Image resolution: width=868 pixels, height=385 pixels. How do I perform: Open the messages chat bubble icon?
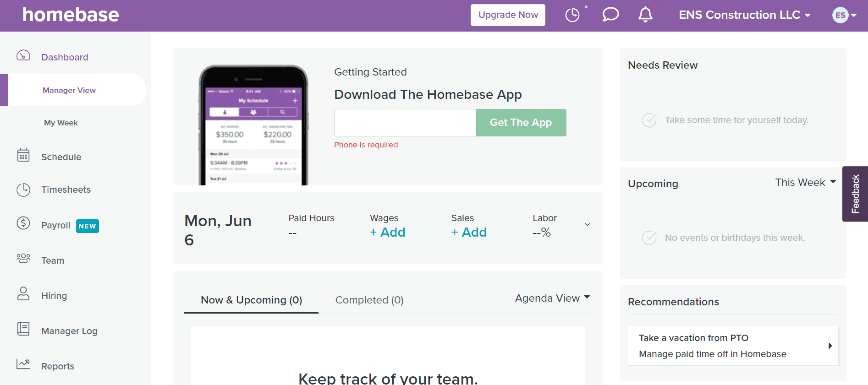pyautogui.click(x=610, y=15)
